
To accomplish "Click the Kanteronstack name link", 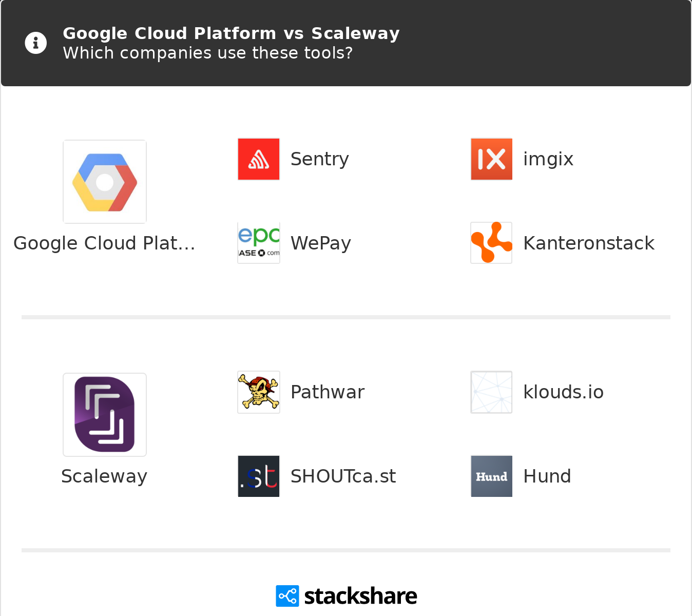I will pyautogui.click(x=588, y=243).
